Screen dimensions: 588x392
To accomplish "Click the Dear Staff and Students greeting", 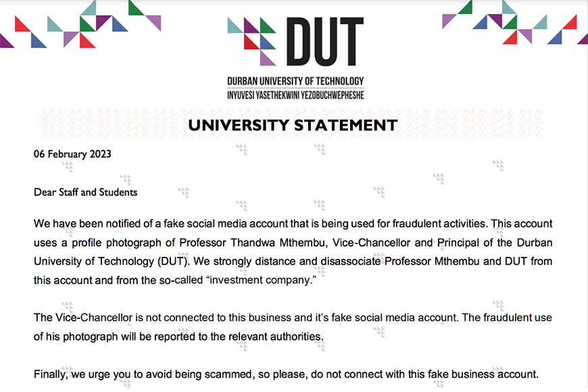I will click(x=86, y=192).
